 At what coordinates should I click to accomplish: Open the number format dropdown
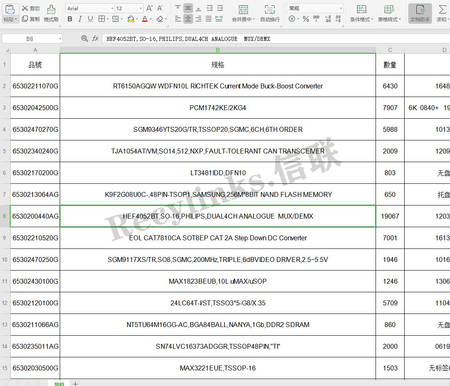point(340,8)
